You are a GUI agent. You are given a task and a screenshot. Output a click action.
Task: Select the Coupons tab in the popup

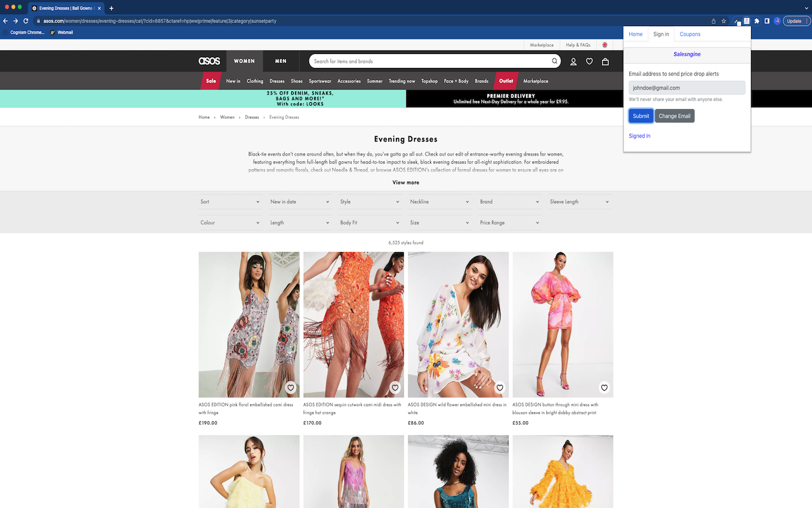tap(690, 34)
